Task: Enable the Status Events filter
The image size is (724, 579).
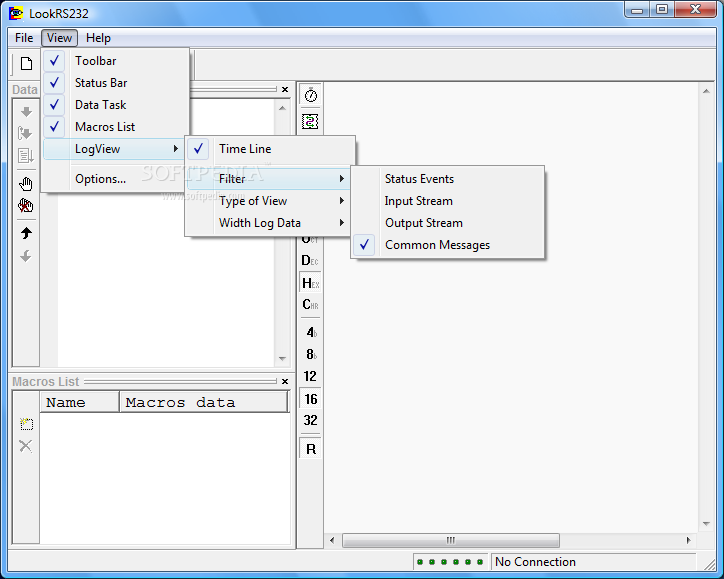Action: click(x=447, y=179)
